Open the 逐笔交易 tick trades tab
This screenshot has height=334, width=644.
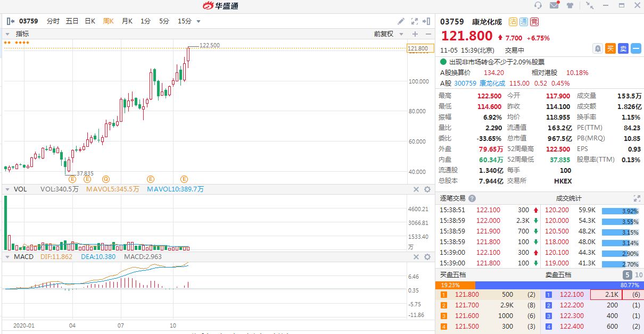click(x=452, y=198)
